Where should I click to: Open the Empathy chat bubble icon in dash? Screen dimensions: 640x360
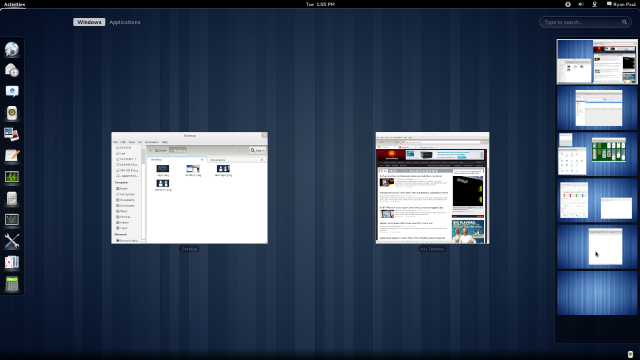12,91
